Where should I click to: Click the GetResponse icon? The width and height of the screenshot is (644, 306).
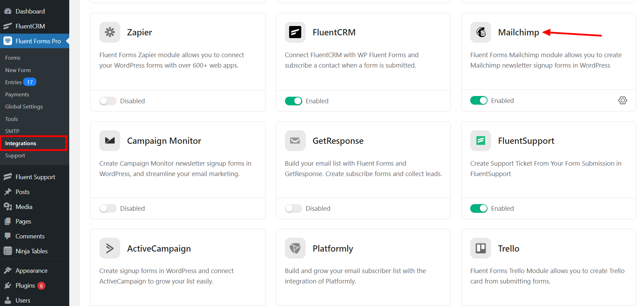(295, 141)
